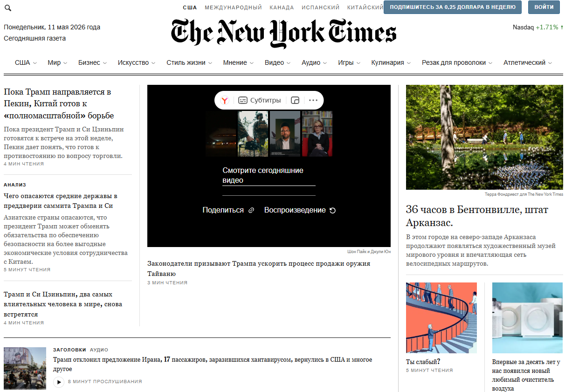
Task: Open the Nasdaq +1.71% market ticker
Action: pos(538,27)
